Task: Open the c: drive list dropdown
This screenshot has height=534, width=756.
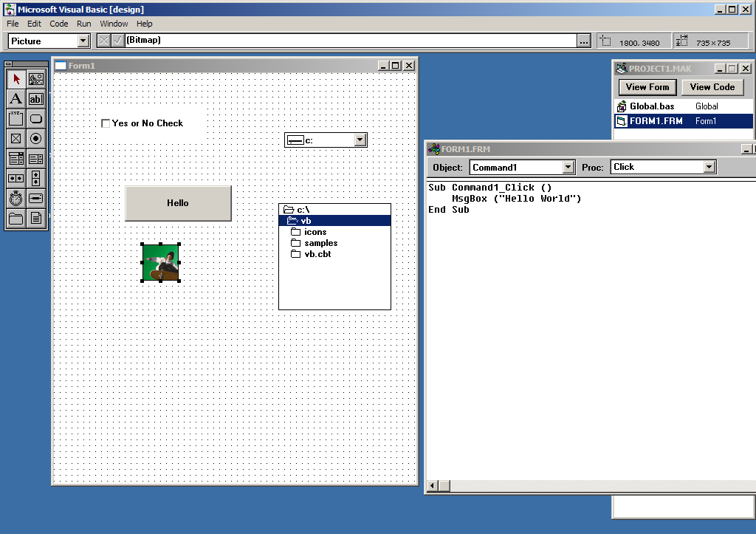Action: (360, 140)
